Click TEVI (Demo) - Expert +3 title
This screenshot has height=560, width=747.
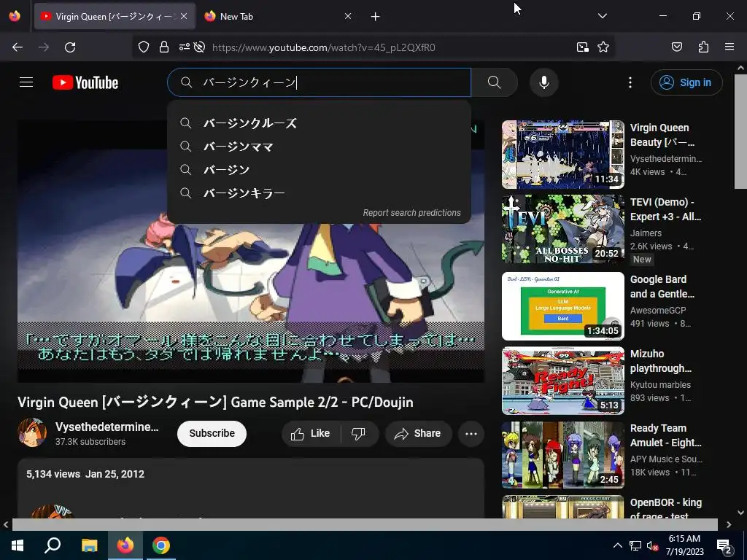[x=665, y=209]
